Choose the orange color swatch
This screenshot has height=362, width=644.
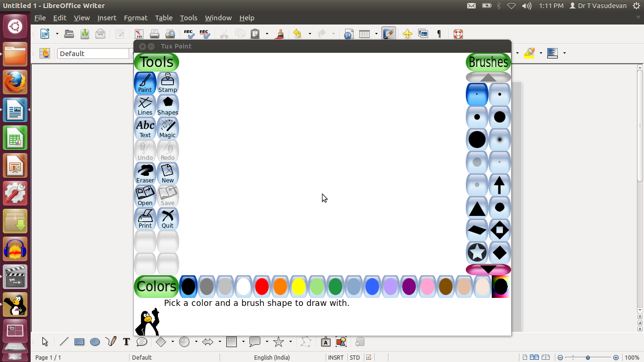click(280, 287)
